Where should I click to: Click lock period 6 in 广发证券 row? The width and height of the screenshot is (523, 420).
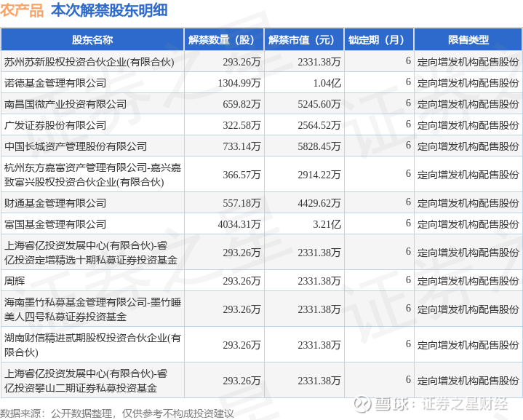pyautogui.click(x=408, y=124)
